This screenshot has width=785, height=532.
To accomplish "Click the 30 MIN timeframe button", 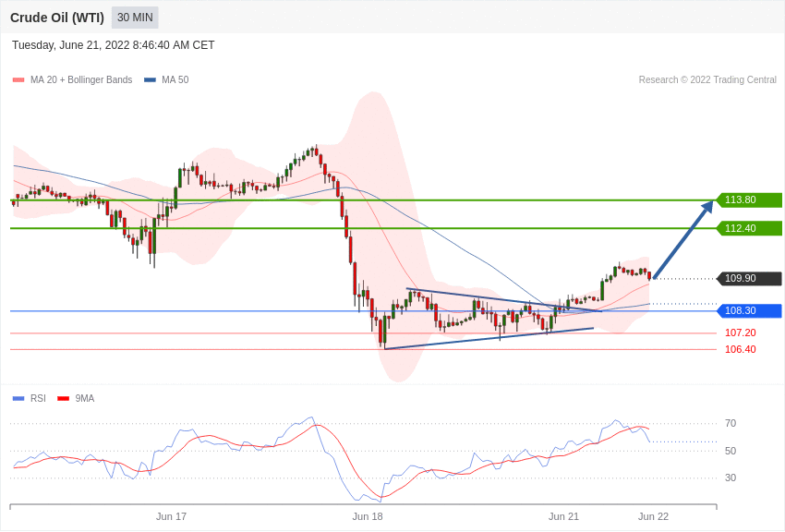I will click(x=135, y=18).
